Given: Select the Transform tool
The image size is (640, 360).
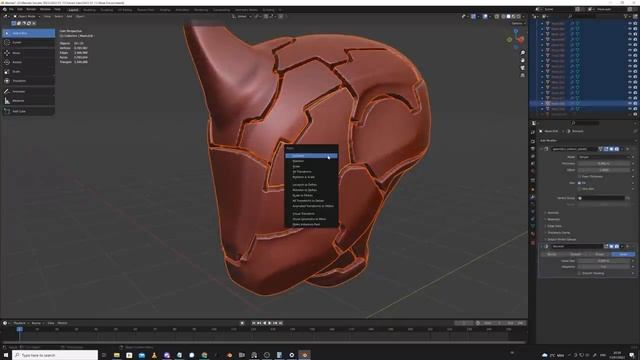Looking at the screenshot, I should (x=29, y=81).
